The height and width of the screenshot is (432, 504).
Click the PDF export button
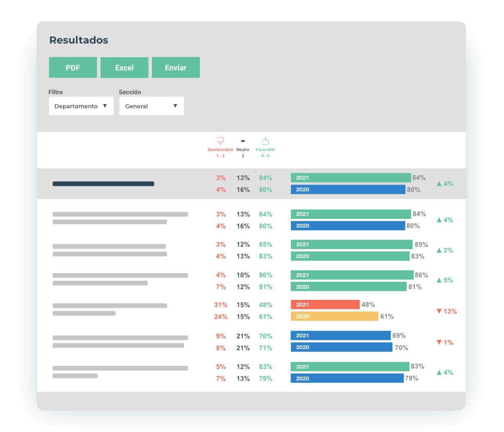(x=73, y=67)
